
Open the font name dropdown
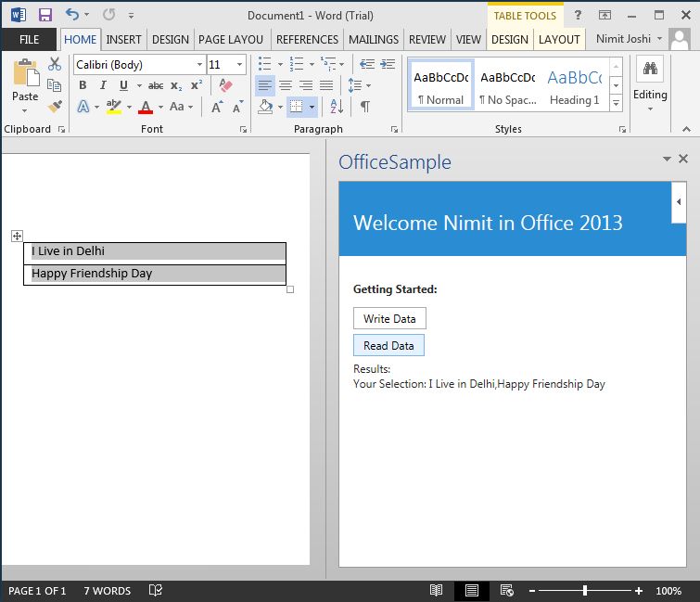[x=199, y=65]
